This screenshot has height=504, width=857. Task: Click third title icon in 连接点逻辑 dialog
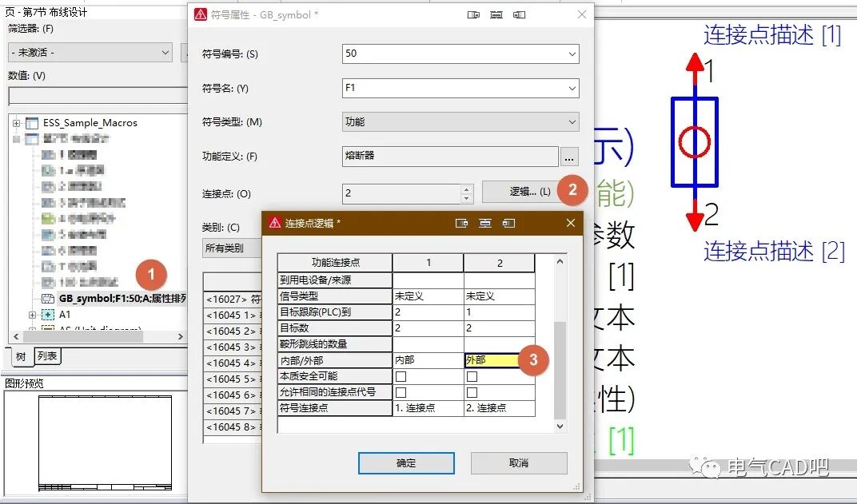point(508,223)
